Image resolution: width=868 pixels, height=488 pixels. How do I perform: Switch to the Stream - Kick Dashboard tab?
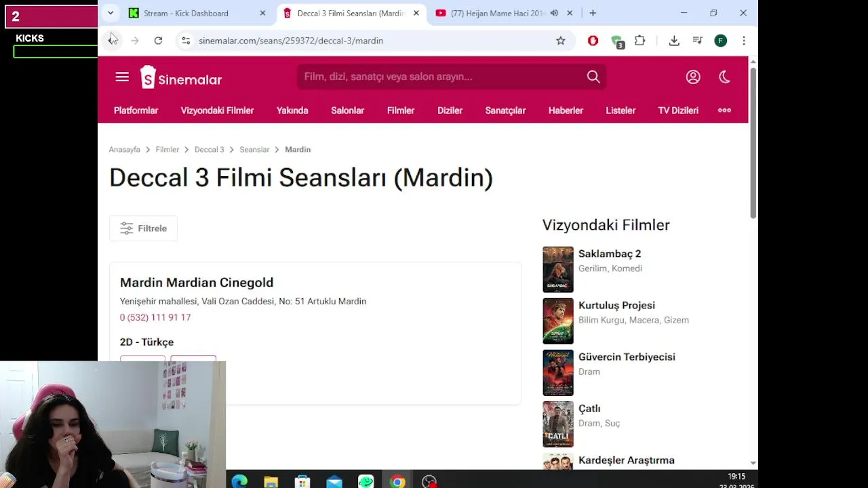click(x=198, y=13)
